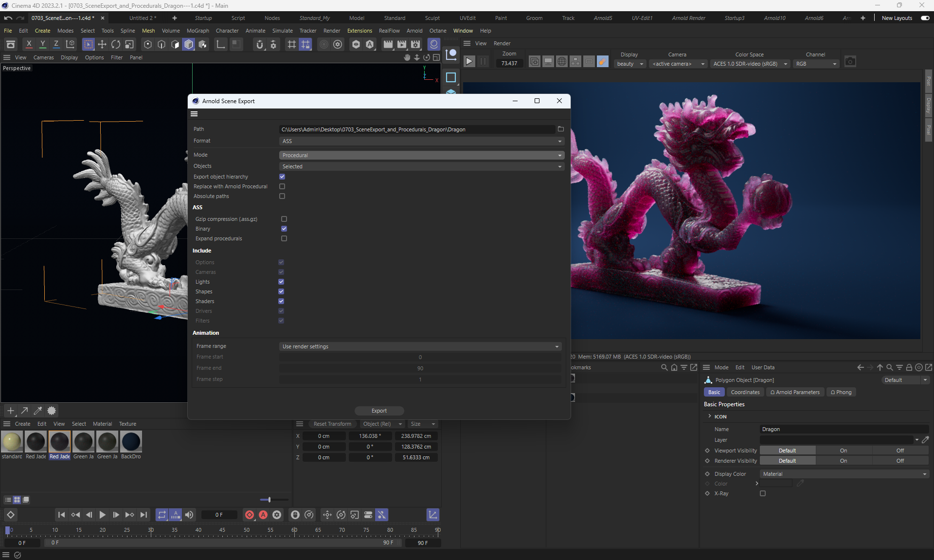Enable Replace with Arnold Procedural checkbox

click(282, 187)
